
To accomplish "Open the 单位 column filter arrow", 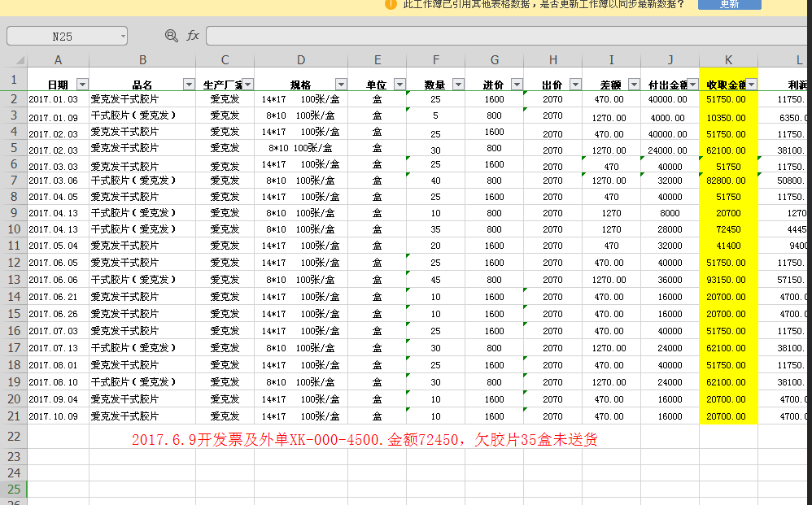I will coord(399,85).
